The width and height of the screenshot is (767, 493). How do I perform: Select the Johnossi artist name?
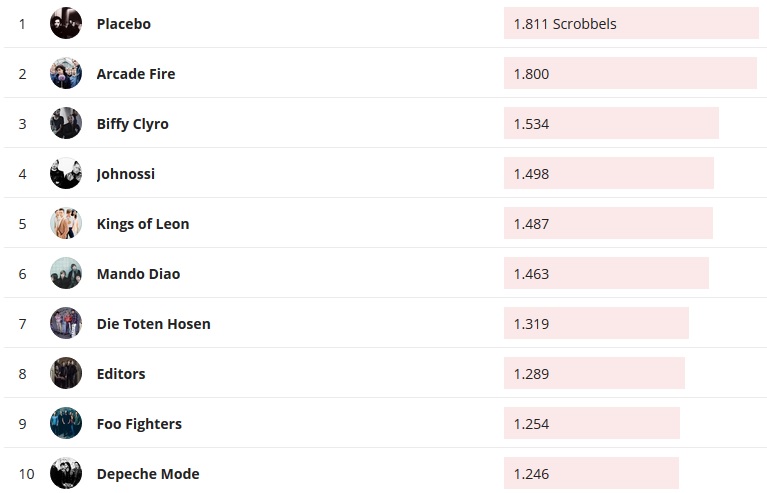pyautogui.click(x=126, y=173)
